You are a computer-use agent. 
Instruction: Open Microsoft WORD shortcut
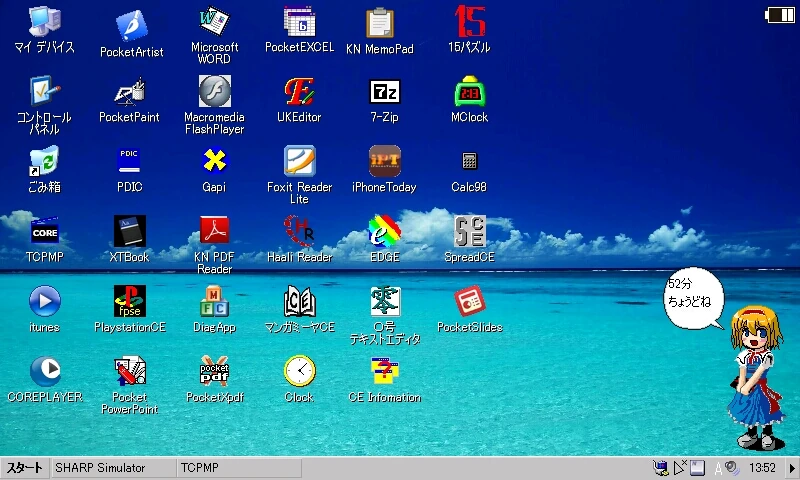[215, 21]
